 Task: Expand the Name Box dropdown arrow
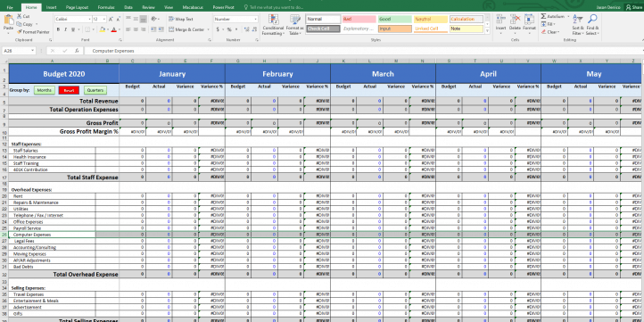32,51
